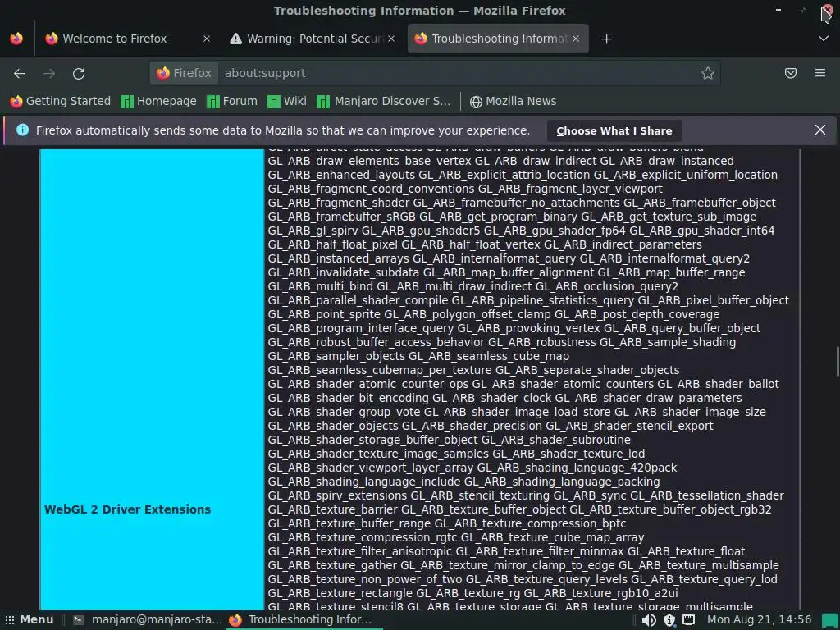Screen dimensions: 840x630
Task: Open the Mozilla News bookmark
Action: [x=514, y=101]
